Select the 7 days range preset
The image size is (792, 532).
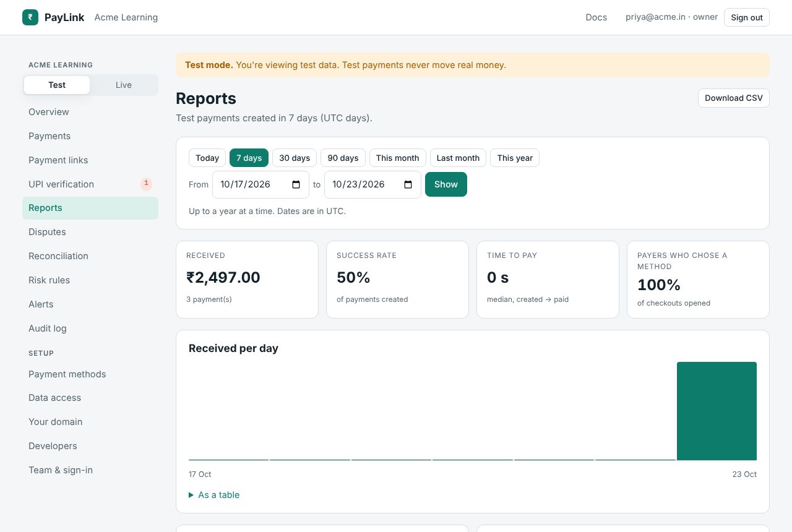(249, 158)
